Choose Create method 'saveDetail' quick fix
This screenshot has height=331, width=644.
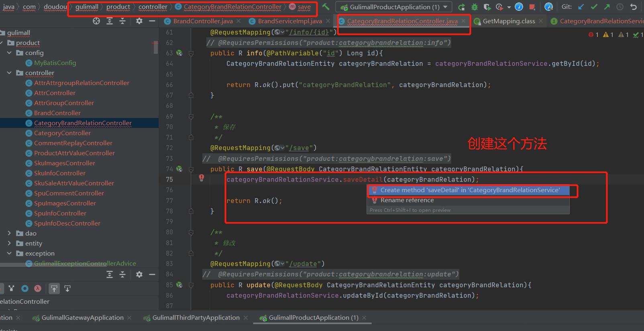pyautogui.click(x=469, y=190)
